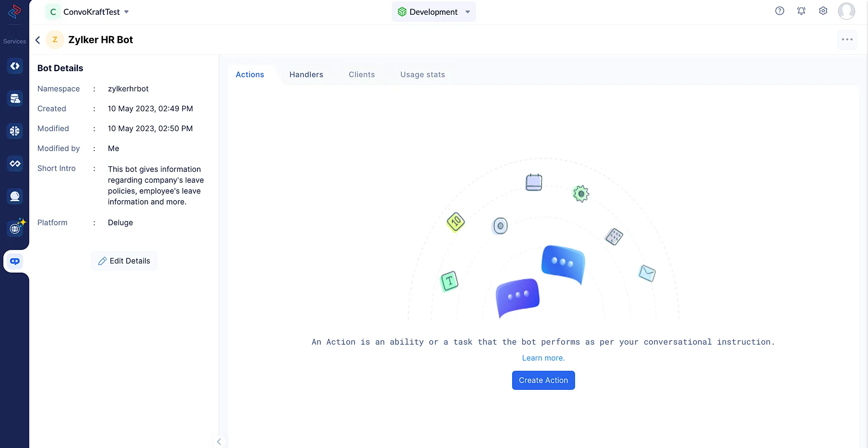Click the ConvoKraft chat bubble sidebar icon
The image size is (868, 448).
[15, 261]
